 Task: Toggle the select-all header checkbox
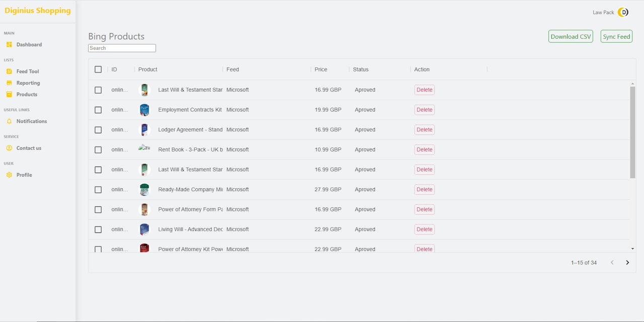98,69
